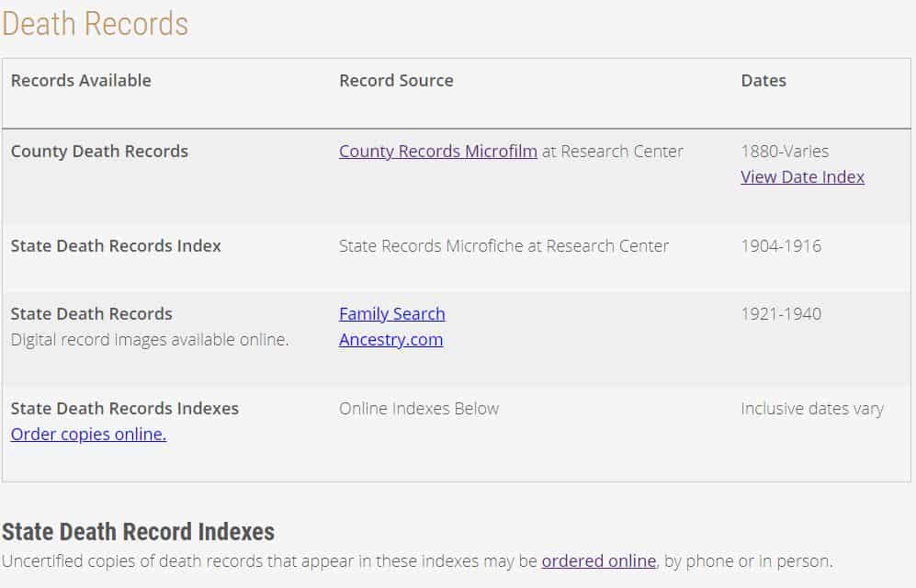Click the State Death Records Index row label
The width and height of the screenshot is (916, 588).
tap(116, 245)
